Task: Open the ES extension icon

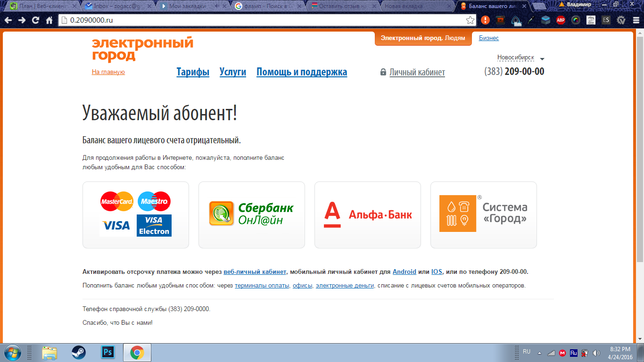Action: click(x=606, y=20)
